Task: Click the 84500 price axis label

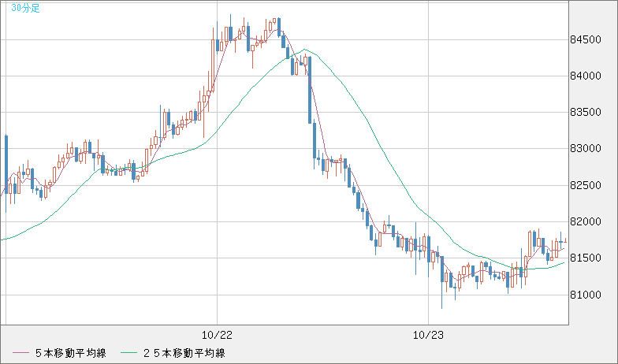Action: 586,39
